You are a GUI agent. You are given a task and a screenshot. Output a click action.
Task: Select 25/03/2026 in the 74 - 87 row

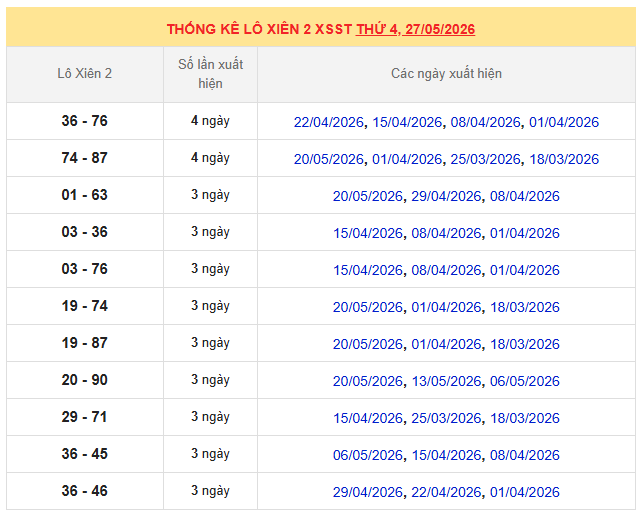click(x=485, y=159)
